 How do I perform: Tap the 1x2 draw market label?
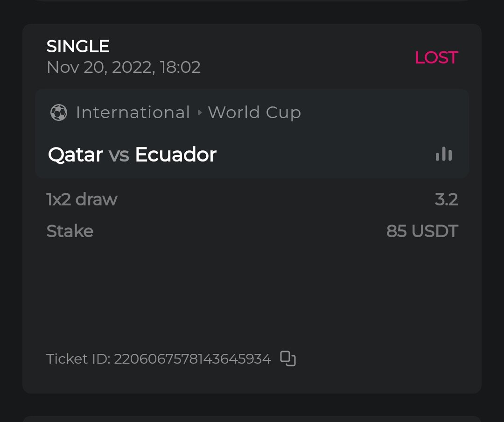[82, 199]
